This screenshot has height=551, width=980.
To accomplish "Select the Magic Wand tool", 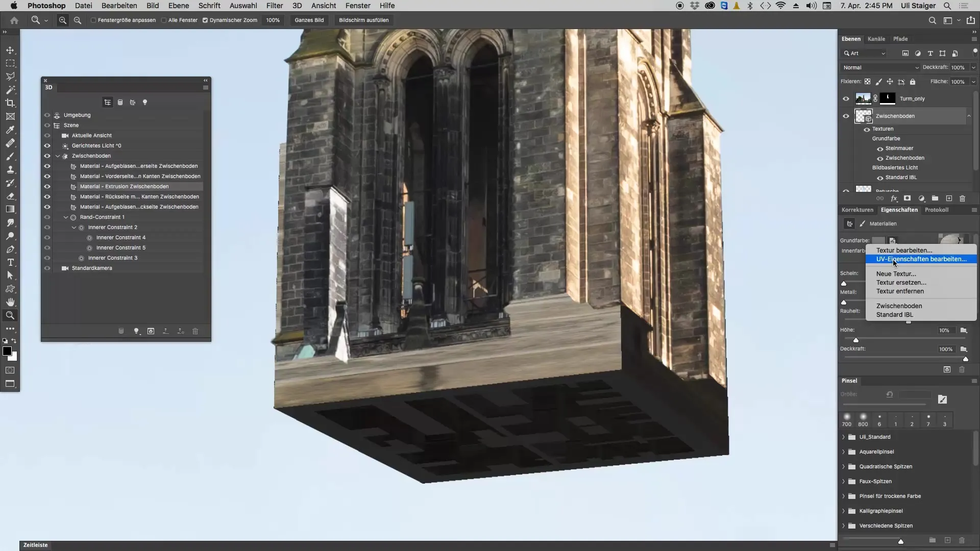I will coord(10,90).
